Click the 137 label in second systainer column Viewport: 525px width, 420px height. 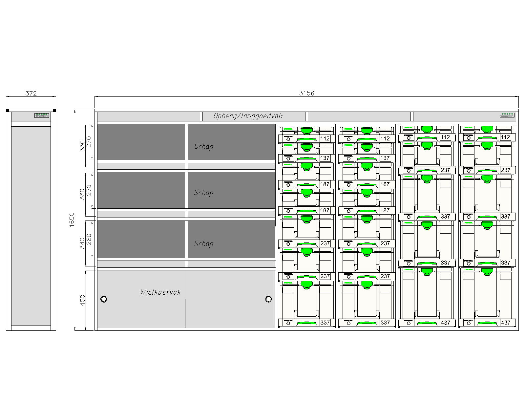(385, 158)
